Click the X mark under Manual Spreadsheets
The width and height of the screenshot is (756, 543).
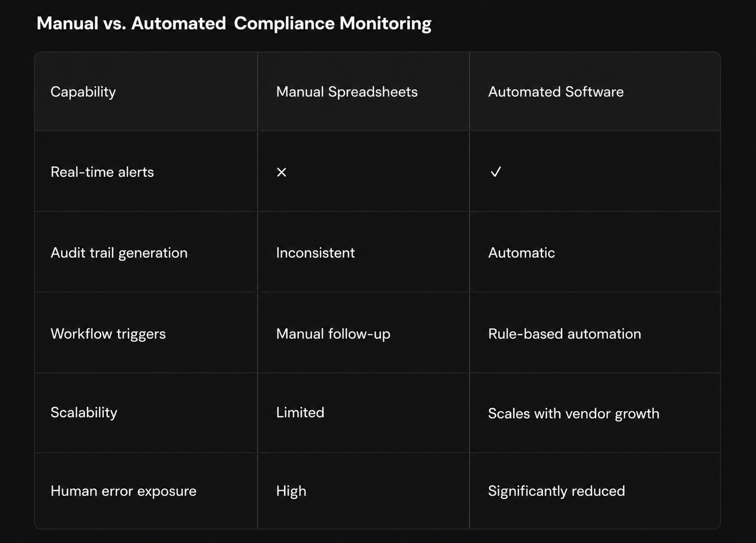(x=281, y=172)
